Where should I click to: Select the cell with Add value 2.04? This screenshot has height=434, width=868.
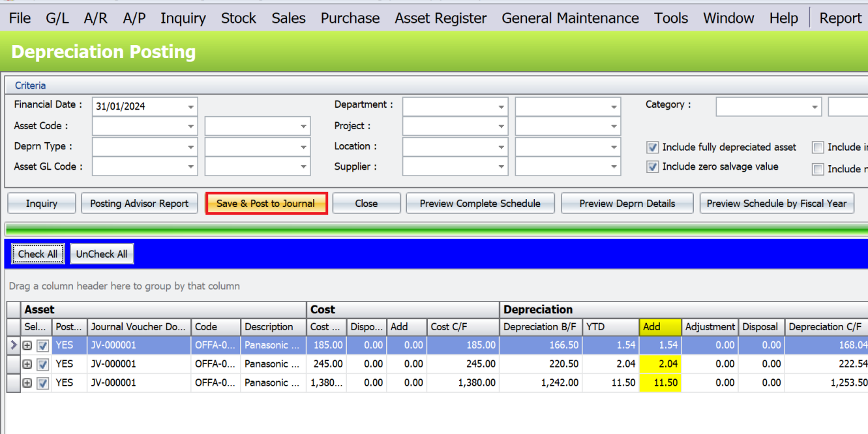pyautogui.click(x=660, y=364)
